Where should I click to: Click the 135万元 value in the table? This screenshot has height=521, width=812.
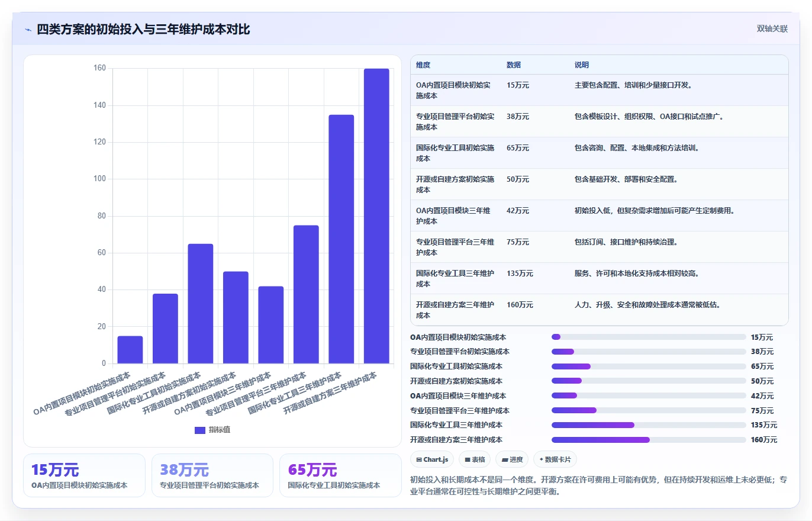520,274
